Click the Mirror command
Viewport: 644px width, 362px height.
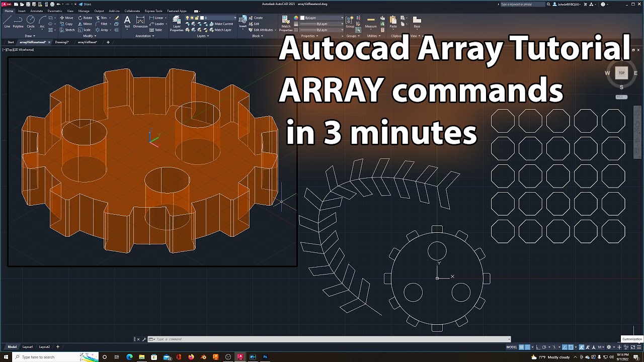click(86, 24)
